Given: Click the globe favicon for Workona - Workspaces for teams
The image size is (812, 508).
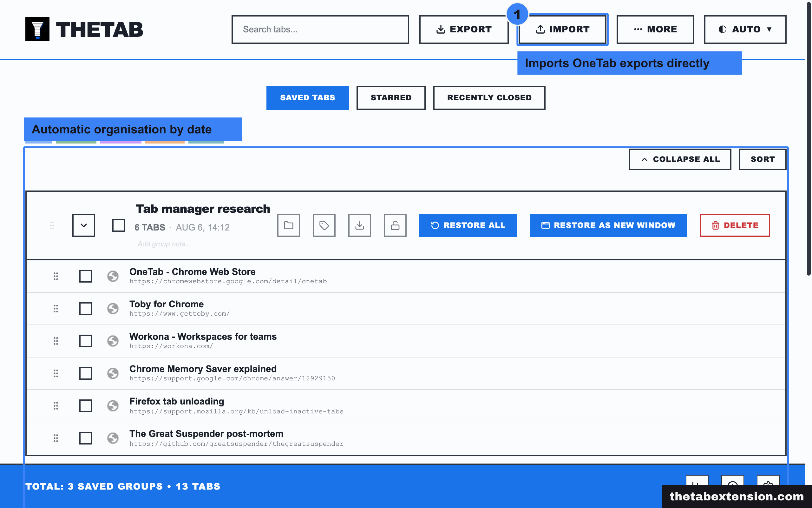Looking at the screenshot, I should click(x=113, y=341).
